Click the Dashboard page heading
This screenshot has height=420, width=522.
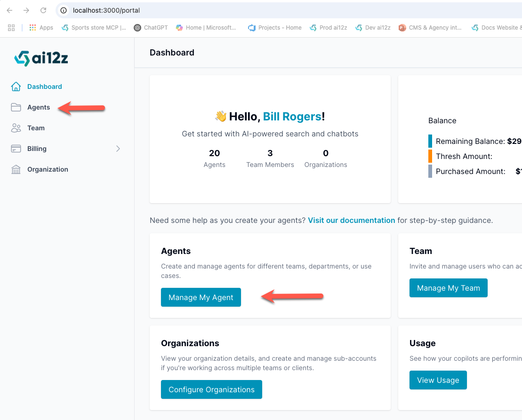pyautogui.click(x=172, y=53)
